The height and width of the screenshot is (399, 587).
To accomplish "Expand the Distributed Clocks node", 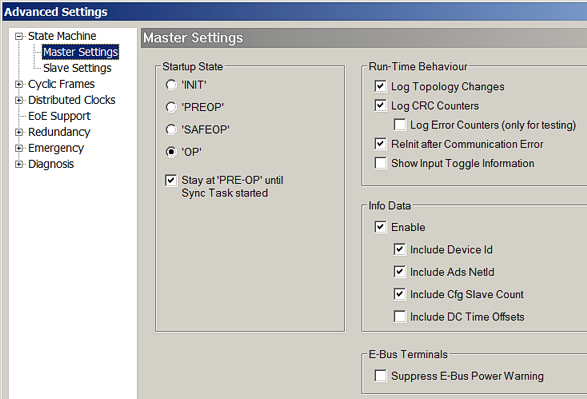I will tap(19, 100).
